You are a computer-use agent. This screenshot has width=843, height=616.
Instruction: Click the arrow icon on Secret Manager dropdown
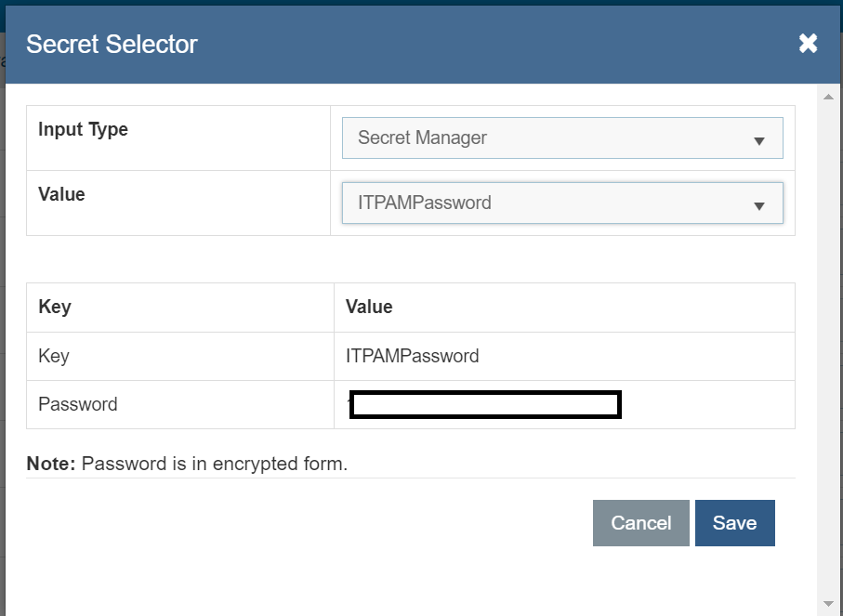point(758,141)
